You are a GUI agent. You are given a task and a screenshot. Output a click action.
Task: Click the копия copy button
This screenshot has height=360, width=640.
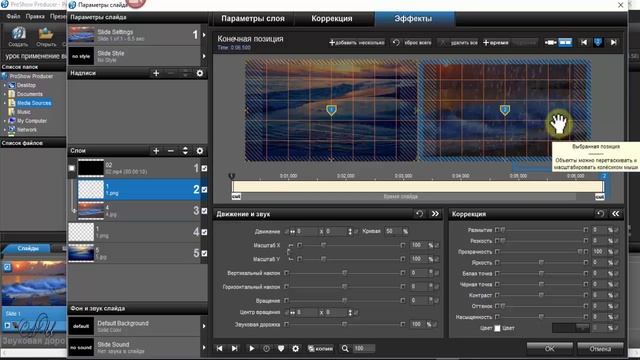320,348
